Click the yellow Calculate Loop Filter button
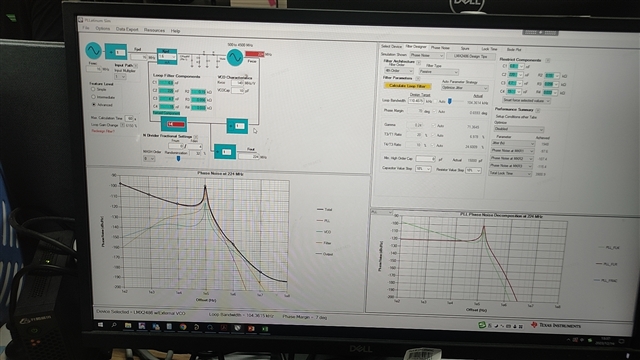 coord(407,86)
